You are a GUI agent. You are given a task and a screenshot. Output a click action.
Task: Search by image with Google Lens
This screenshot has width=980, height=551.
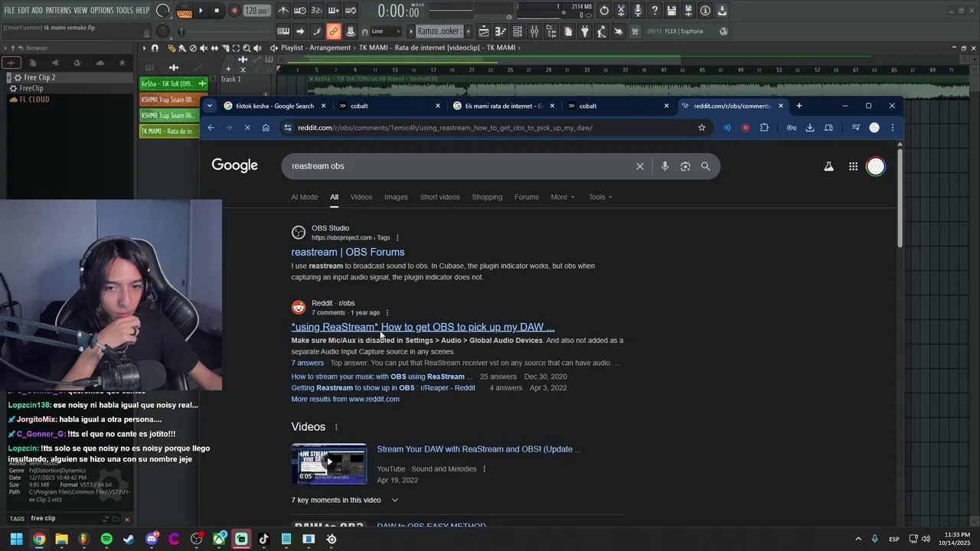(x=685, y=166)
